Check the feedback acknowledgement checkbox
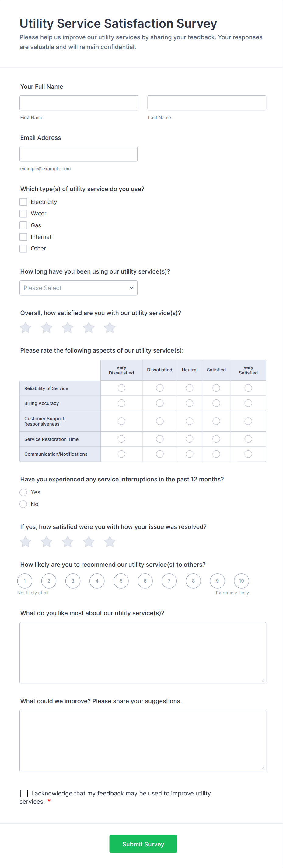The image size is (283, 868). point(24,793)
